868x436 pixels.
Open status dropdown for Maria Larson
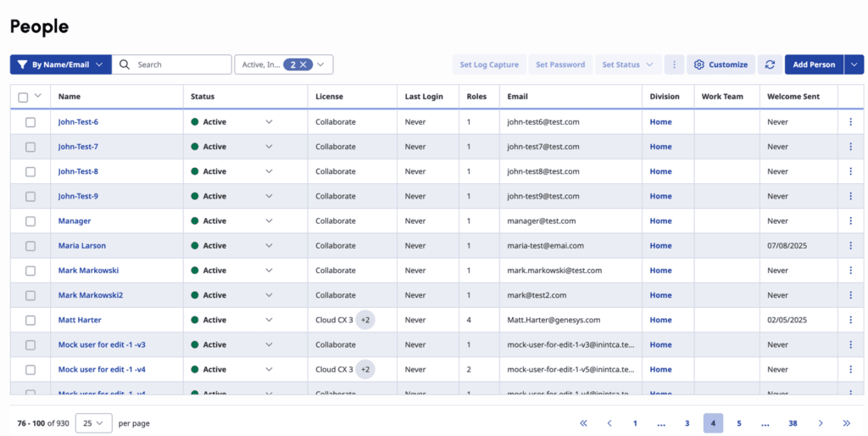pyautogui.click(x=269, y=245)
